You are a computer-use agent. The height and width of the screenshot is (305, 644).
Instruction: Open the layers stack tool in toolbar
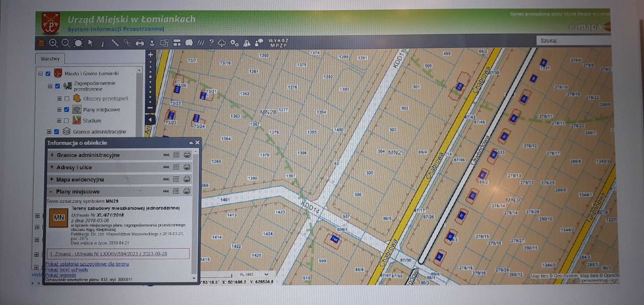click(x=41, y=43)
